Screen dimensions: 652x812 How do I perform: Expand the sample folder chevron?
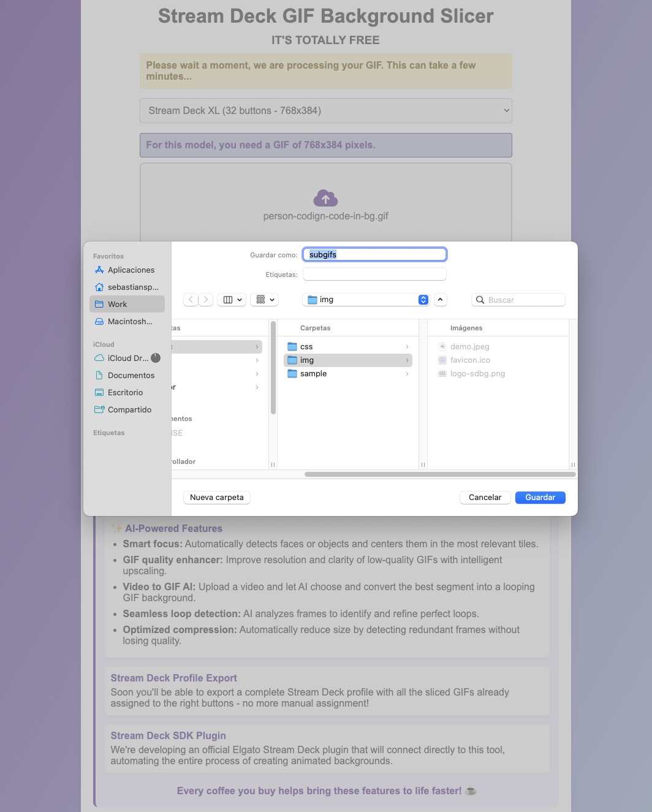pyautogui.click(x=407, y=374)
